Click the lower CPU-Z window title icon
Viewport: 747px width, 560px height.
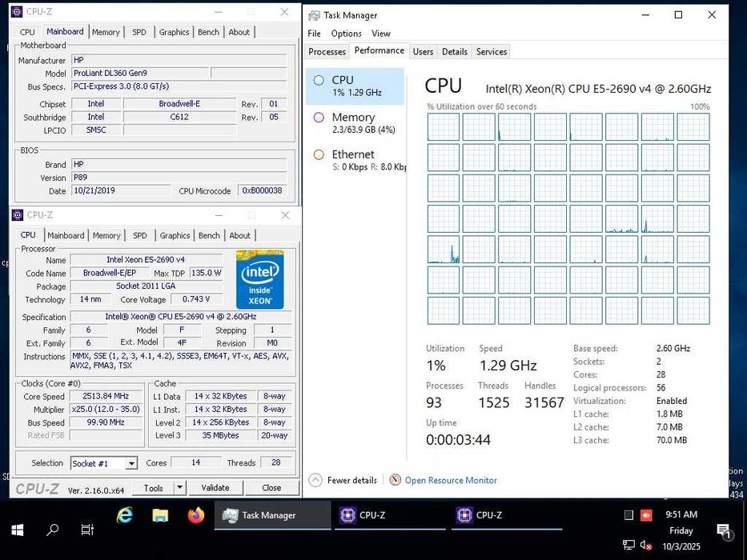(x=18, y=215)
